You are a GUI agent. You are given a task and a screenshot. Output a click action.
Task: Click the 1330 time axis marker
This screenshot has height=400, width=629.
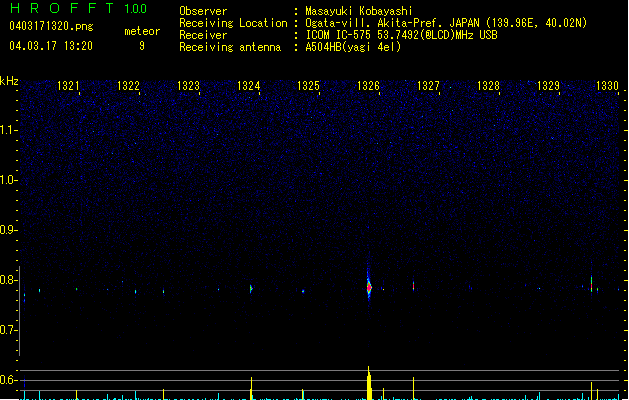tap(607, 85)
